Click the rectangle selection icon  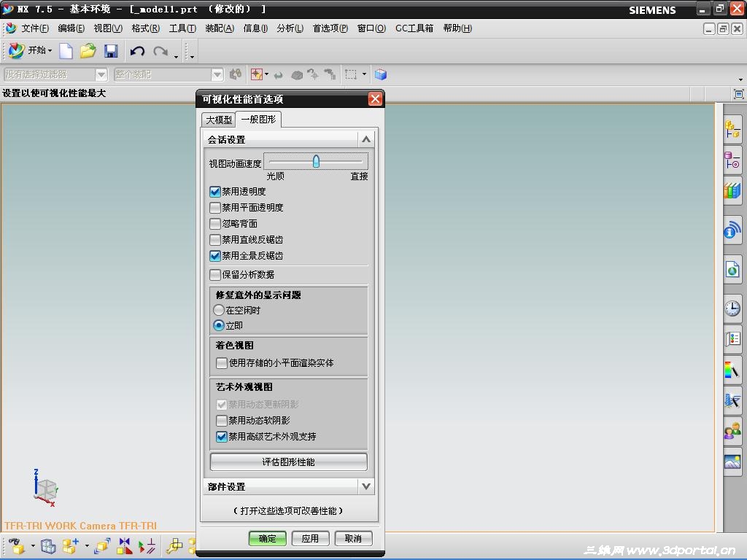[351, 74]
